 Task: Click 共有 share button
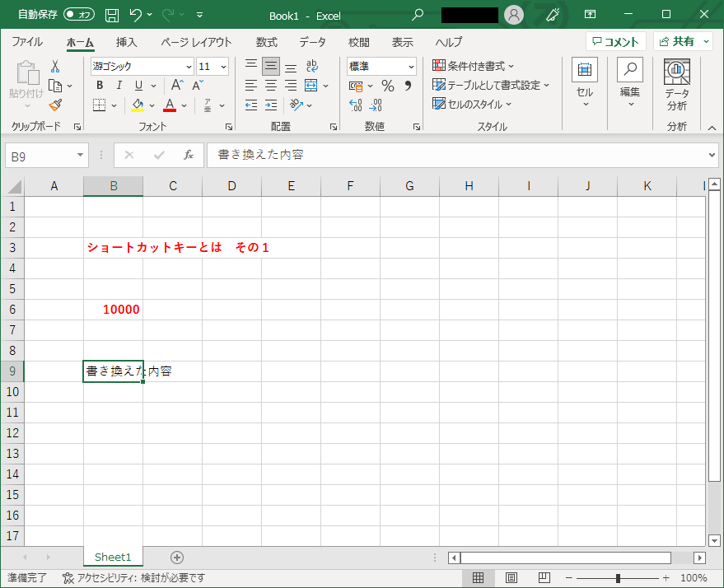coord(676,41)
